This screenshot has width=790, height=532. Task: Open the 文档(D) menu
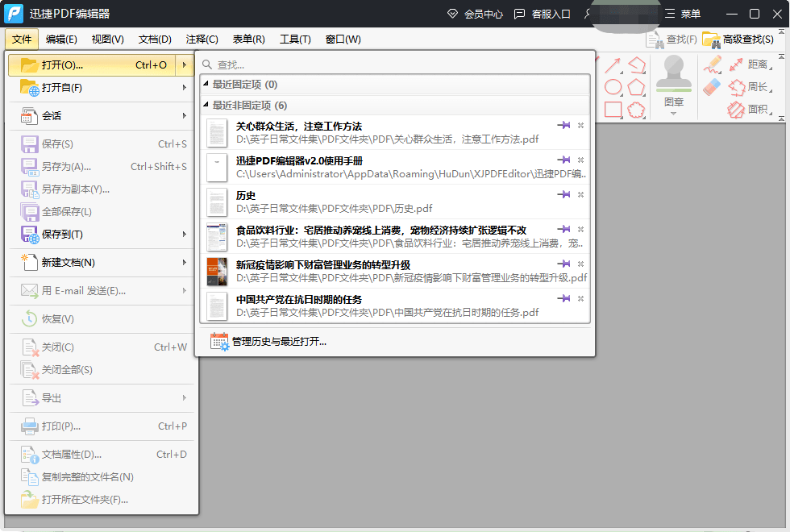point(155,39)
